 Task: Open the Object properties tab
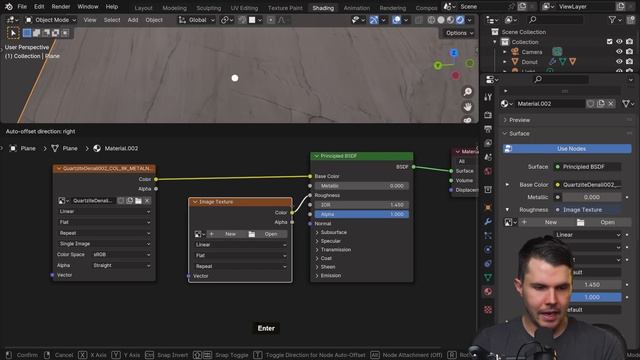point(488,207)
